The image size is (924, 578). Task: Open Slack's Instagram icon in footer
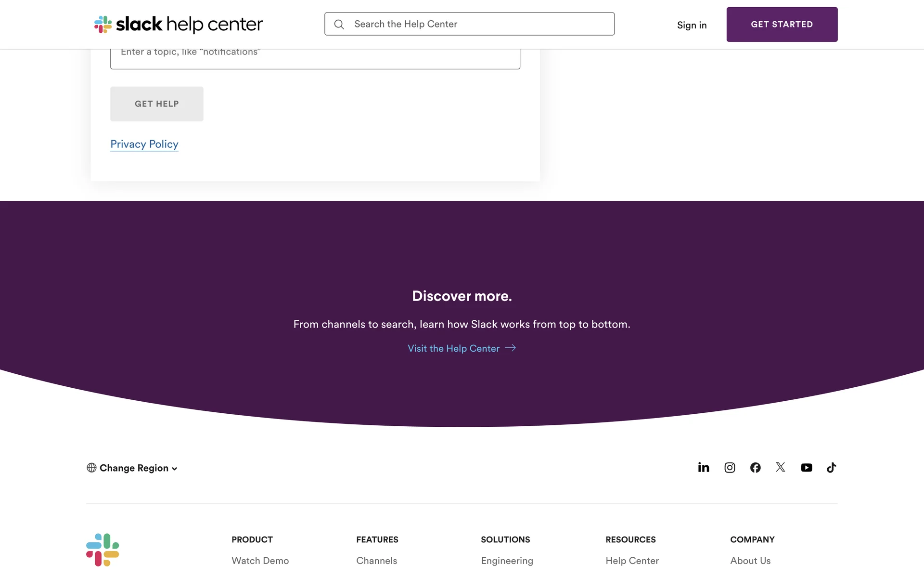click(730, 467)
